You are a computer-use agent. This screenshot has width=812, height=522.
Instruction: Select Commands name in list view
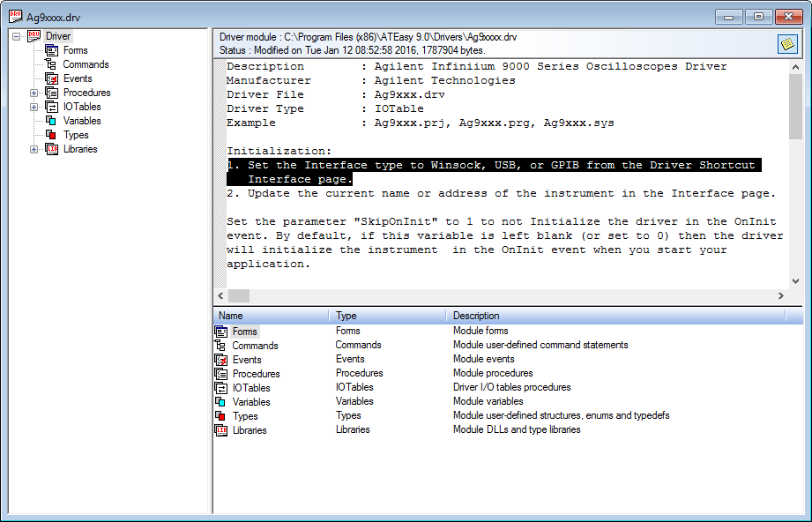(255, 346)
